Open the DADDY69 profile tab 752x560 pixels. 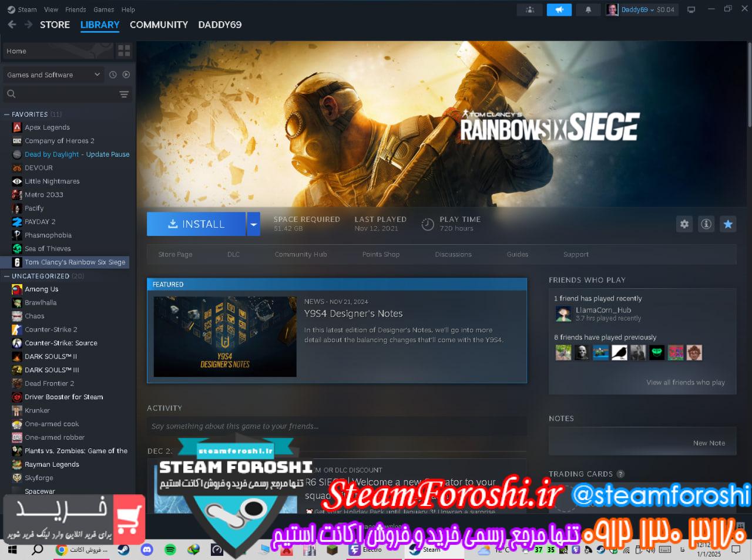pos(220,25)
